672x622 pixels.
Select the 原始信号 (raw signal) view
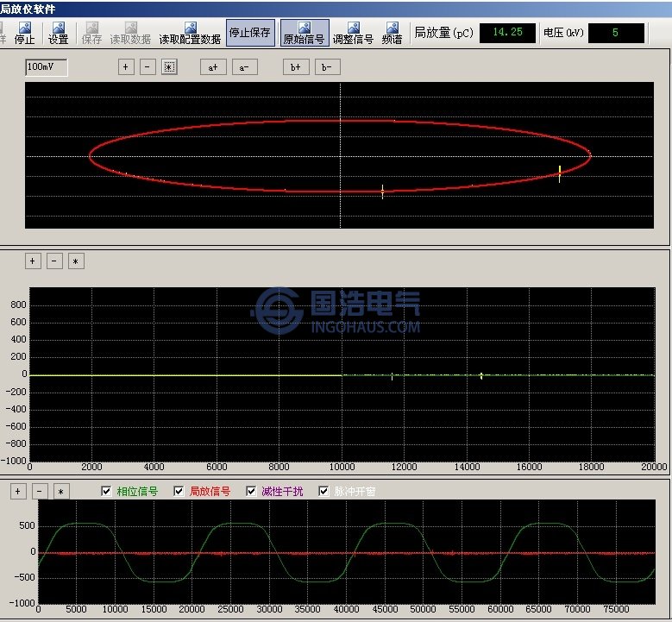point(304,33)
